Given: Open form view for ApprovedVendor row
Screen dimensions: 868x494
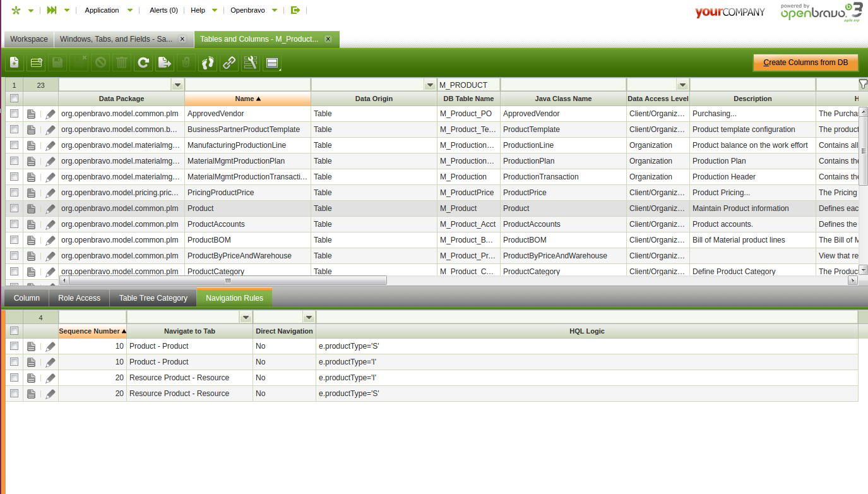Looking at the screenshot, I should (x=32, y=114).
